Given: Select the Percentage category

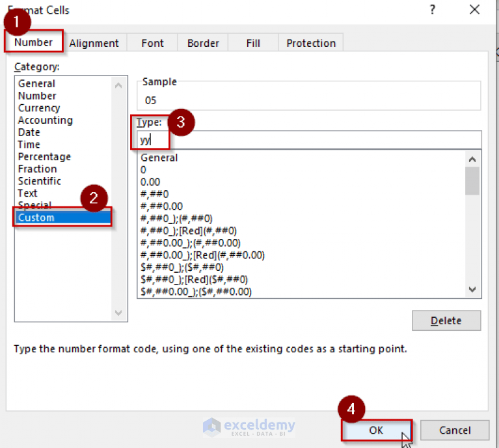Looking at the screenshot, I should pyautogui.click(x=44, y=156).
